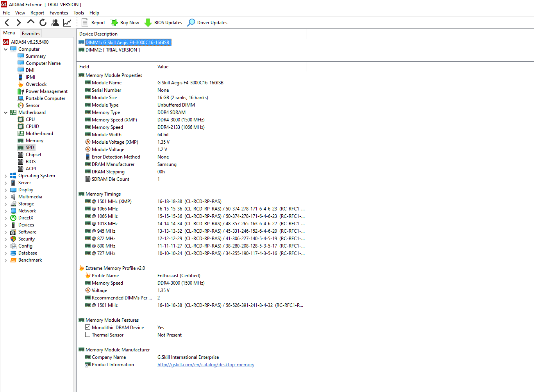
Task: Open BIOS Updates from toolbar
Action: tap(163, 23)
